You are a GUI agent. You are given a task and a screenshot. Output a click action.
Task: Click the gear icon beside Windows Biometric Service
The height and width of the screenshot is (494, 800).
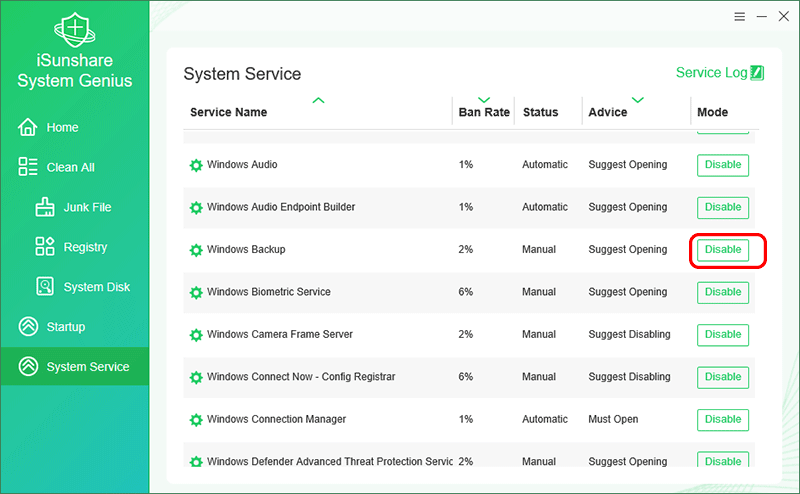pyautogui.click(x=196, y=292)
